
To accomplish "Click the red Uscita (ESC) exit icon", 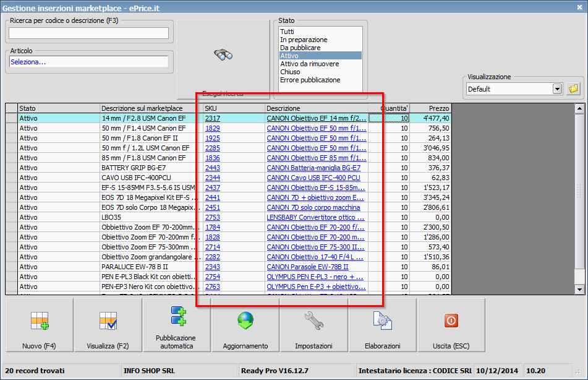I will (451, 321).
